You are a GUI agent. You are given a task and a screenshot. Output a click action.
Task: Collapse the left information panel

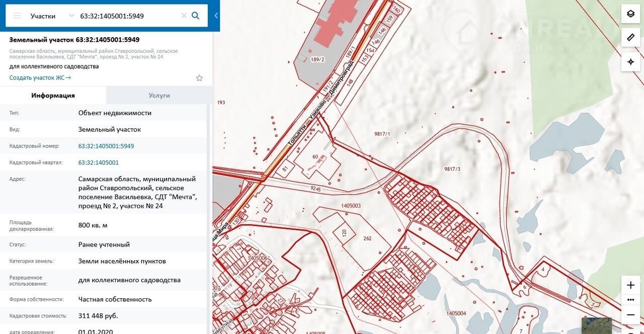(216, 16)
